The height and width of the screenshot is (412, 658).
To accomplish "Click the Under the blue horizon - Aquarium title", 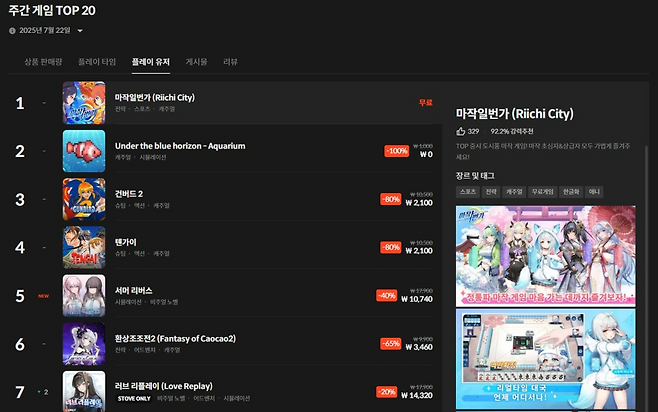I will (180, 146).
